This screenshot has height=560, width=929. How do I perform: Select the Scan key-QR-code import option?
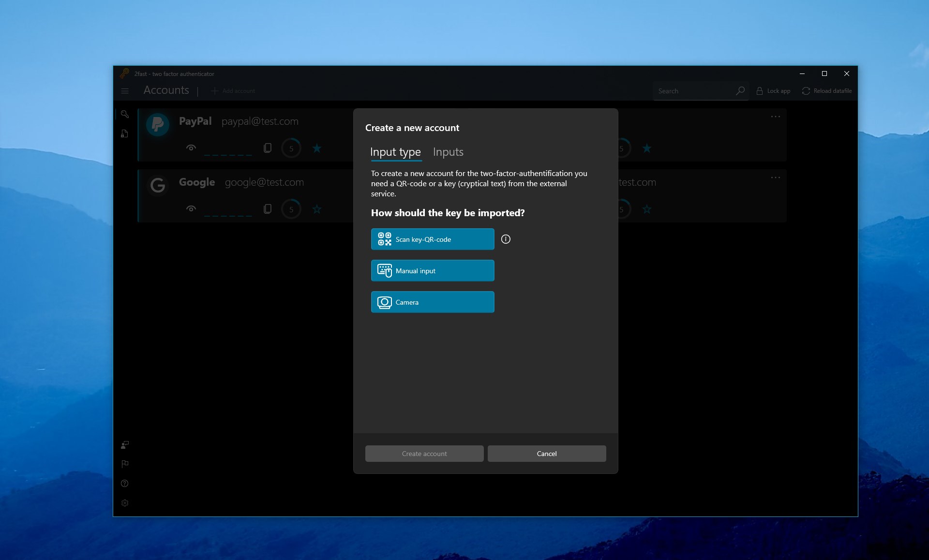(x=432, y=239)
